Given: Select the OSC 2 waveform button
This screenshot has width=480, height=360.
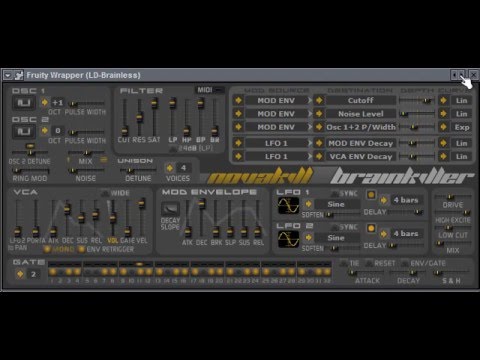Looking at the screenshot, I should point(24,132).
